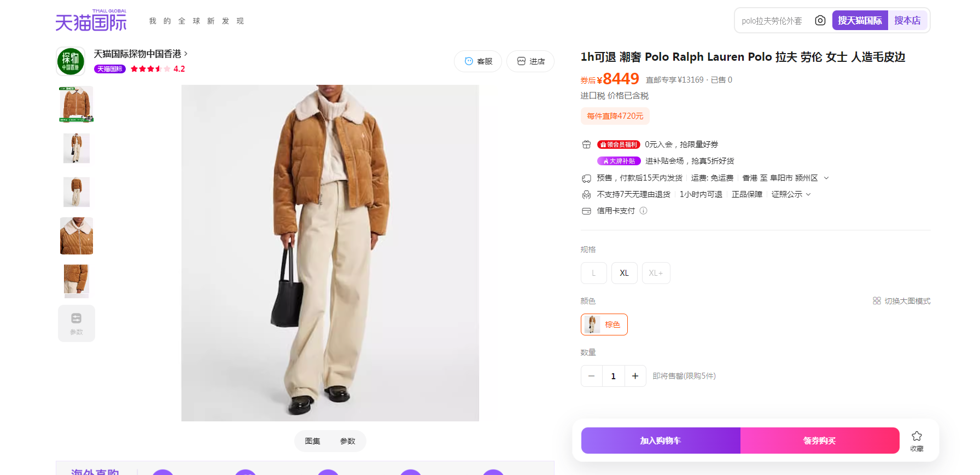The width and height of the screenshot is (980, 475).
Task: Select size L option
Action: click(593, 273)
